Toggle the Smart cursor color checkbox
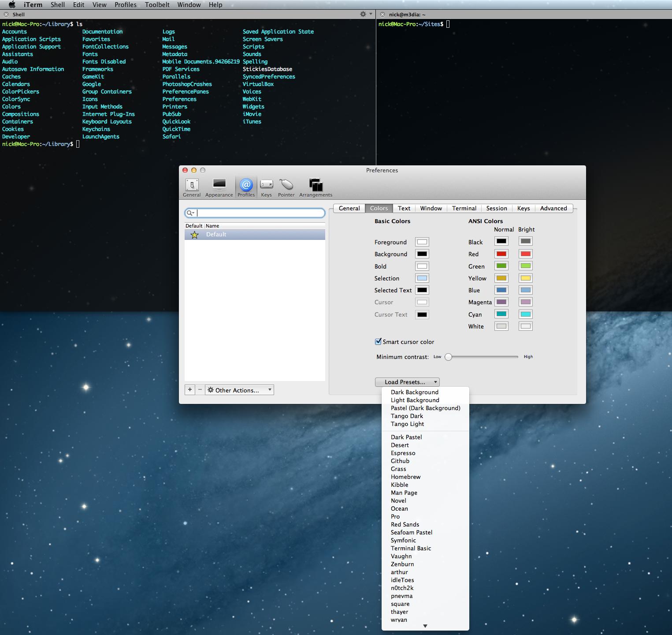The width and height of the screenshot is (672, 635). pyautogui.click(x=378, y=342)
